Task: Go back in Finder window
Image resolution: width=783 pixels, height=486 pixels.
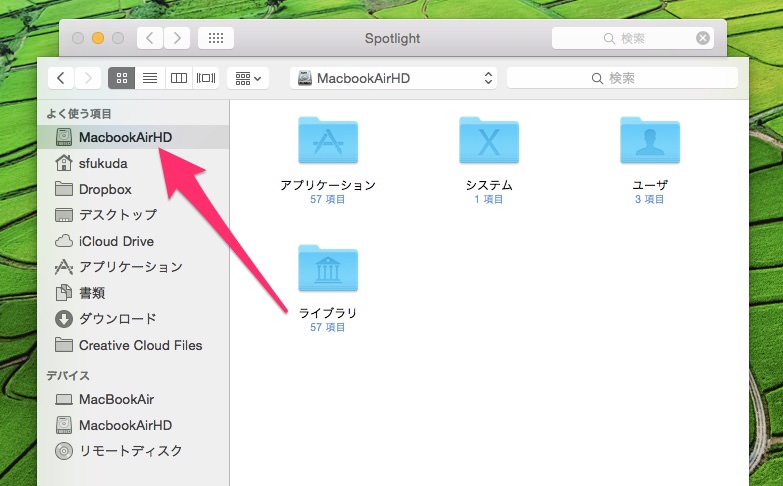Action: (x=61, y=78)
